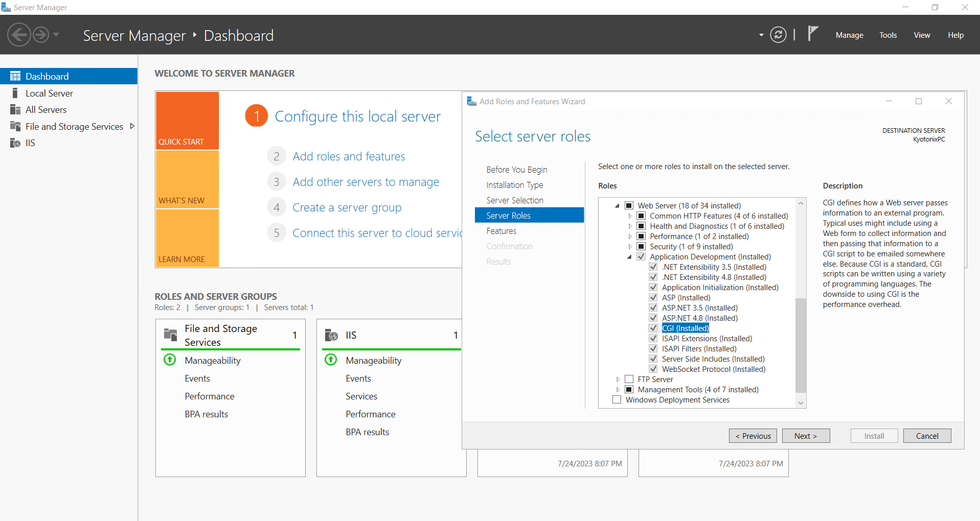Click the roles list scroll up arrow
This screenshot has width=980, height=521.
point(801,203)
